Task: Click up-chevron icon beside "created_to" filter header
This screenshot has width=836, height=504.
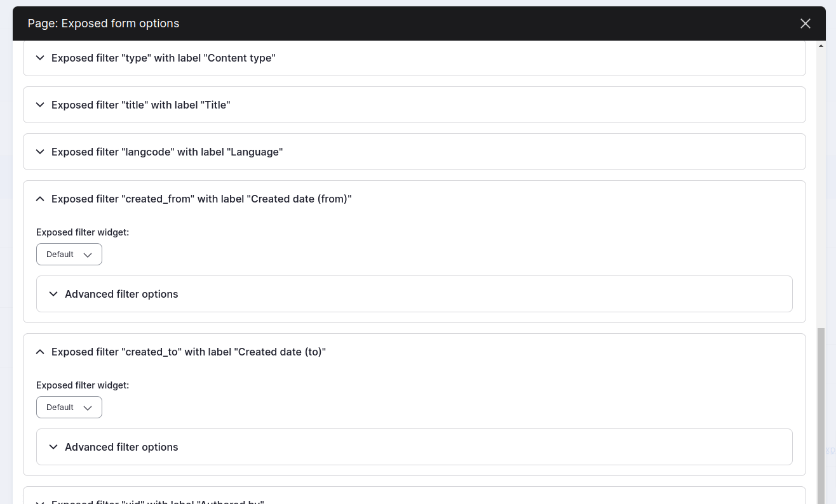Action: pyautogui.click(x=40, y=352)
